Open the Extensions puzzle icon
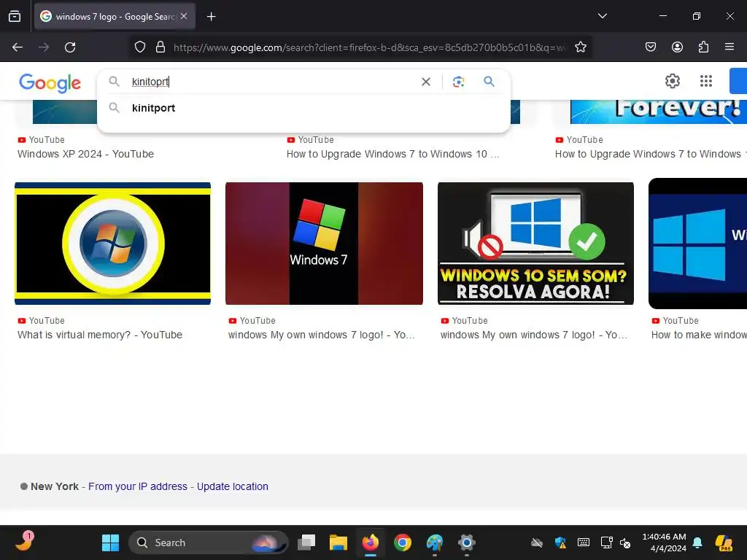Image resolution: width=747 pixels, height=560 pixels. (703, 47)
